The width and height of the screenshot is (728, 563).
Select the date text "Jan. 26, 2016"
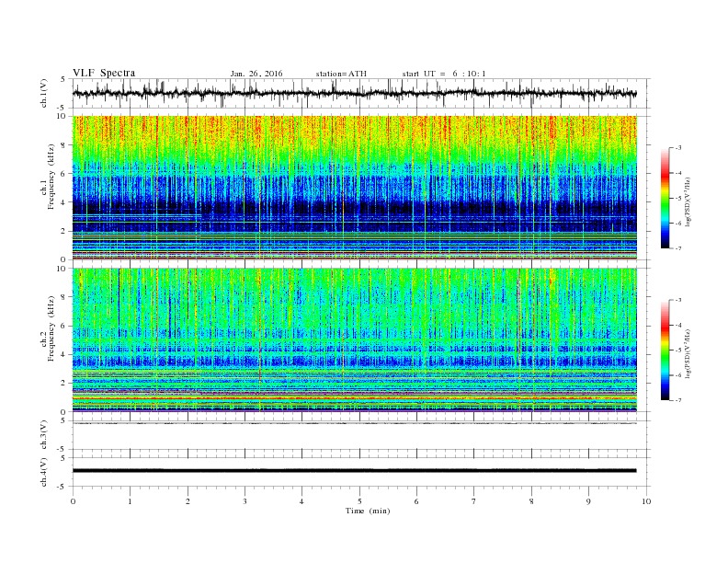click(x=256, y=74)
